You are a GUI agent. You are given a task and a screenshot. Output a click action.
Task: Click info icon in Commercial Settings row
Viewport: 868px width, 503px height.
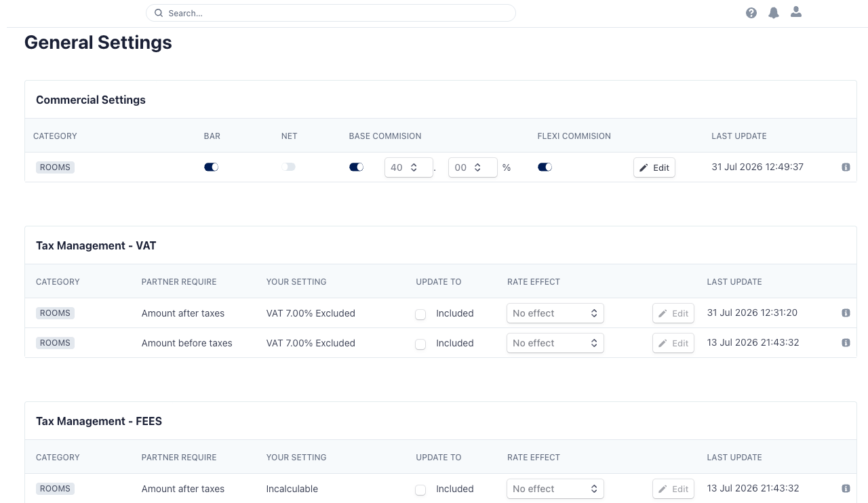tap(846, 167)
